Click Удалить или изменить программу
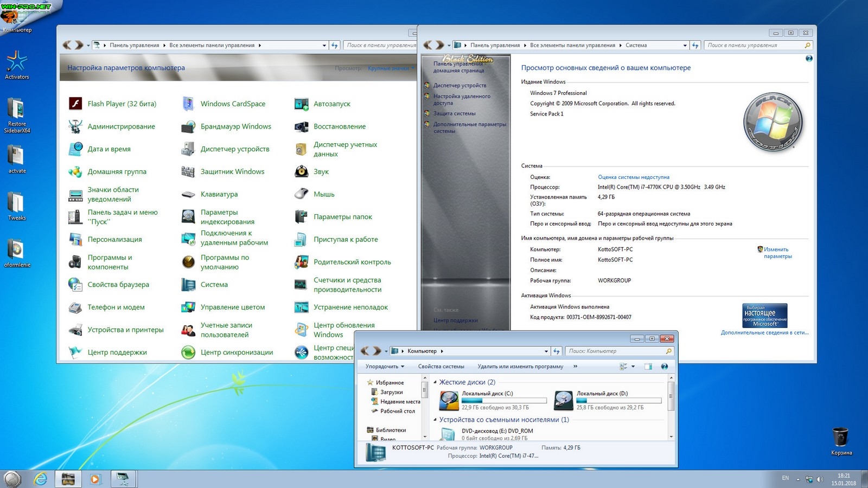Image resolution: width=868 pixels, height=488 pixels. pos(520,367)
